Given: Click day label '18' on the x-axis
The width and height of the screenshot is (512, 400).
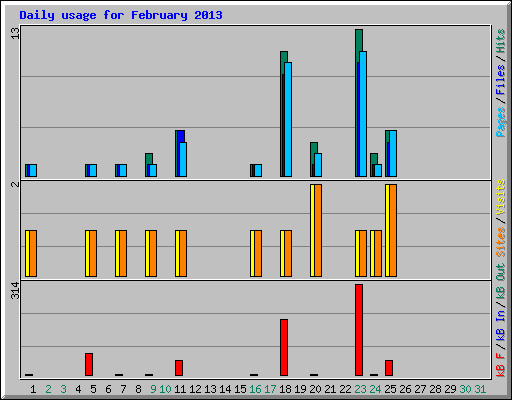Looking at the screenshot, I should coord(285,389).
